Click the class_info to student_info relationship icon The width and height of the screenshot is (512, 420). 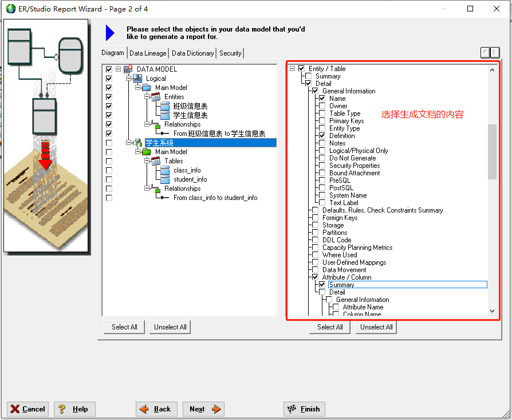(164, 198)
